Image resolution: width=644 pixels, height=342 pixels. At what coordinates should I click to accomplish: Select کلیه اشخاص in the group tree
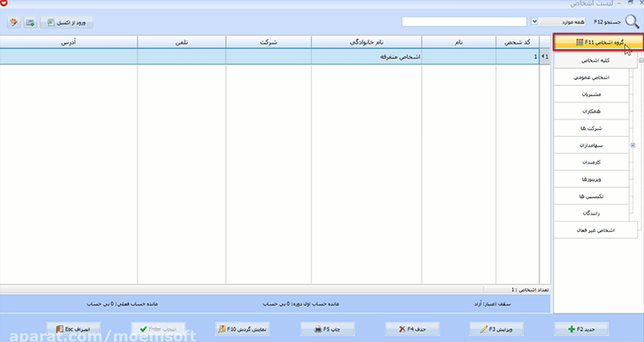595,60
